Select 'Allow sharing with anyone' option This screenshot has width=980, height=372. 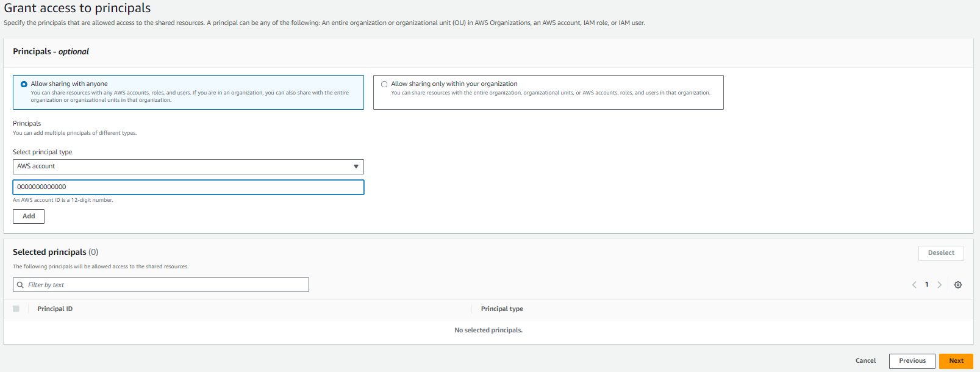click(24, 84)
